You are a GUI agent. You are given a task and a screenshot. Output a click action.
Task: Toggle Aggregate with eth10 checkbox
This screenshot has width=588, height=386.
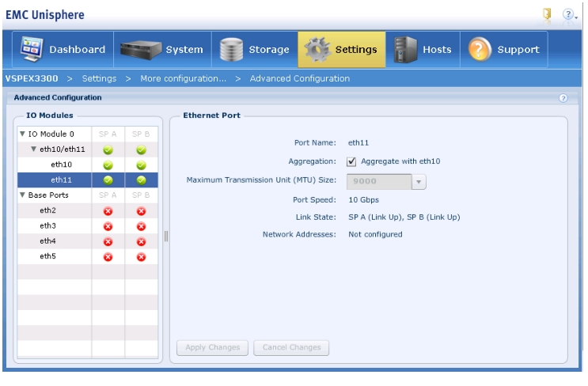tap(351, 161)
